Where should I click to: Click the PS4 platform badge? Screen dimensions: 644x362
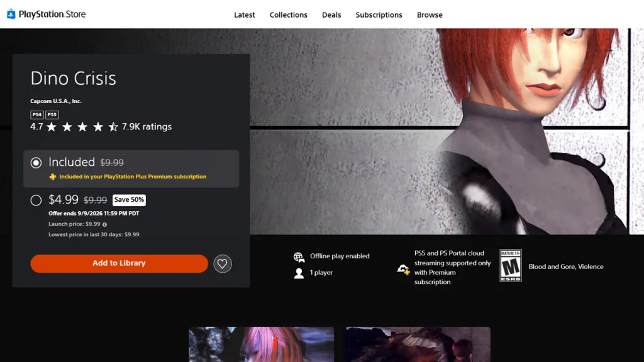point(37,114)
